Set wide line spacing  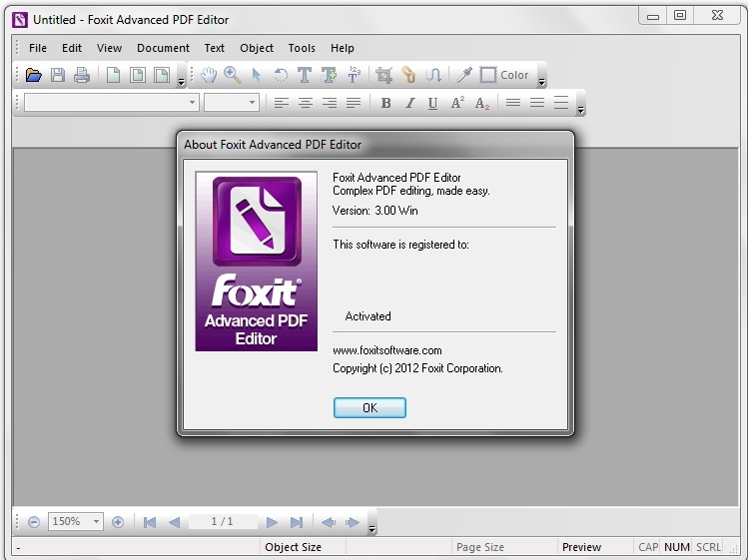561,103
